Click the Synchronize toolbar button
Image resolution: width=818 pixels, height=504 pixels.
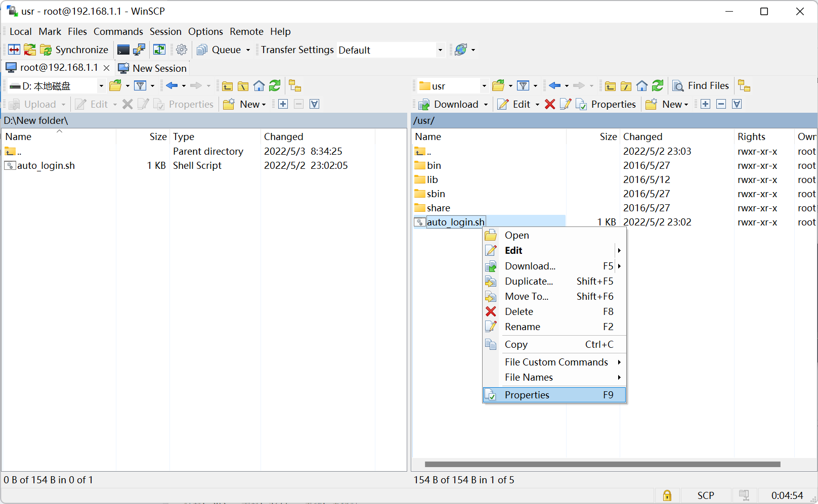click(x=74, y=50)
